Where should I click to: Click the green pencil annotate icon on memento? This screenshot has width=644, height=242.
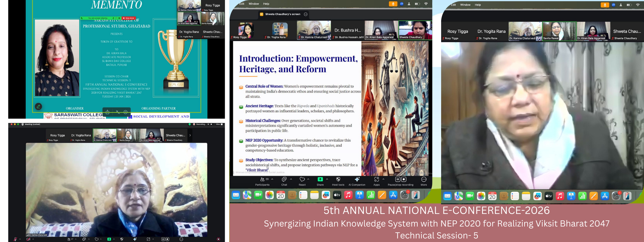pyautogui.click(x=38, y=106)
